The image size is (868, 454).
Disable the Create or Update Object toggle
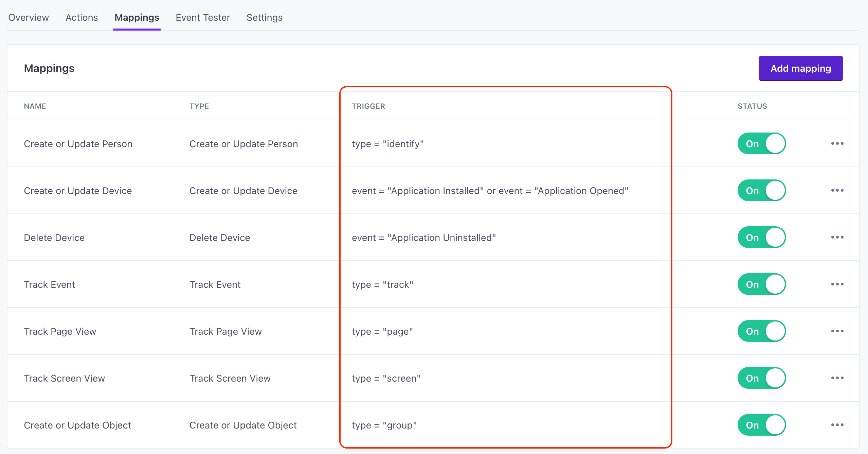[x=761, y=425]
